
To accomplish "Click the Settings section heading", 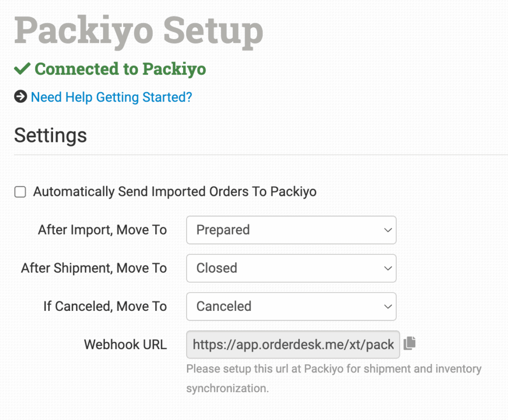I will 51,135.
